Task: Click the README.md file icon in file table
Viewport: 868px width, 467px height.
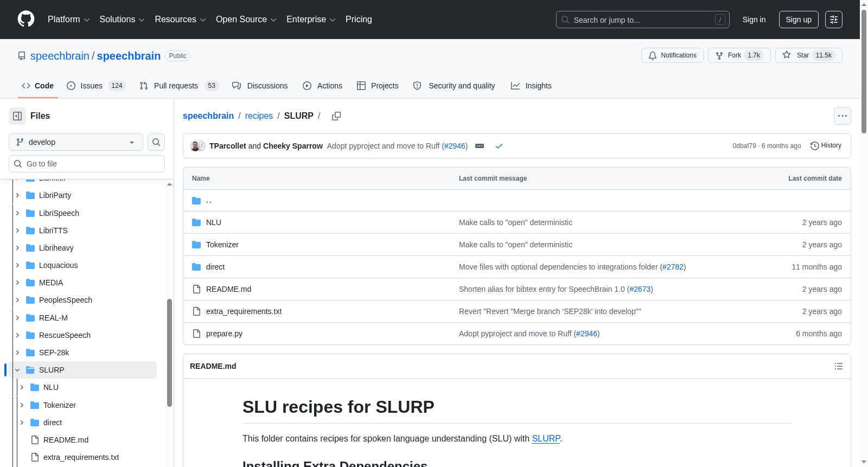Action: click(x=196, y=289)
